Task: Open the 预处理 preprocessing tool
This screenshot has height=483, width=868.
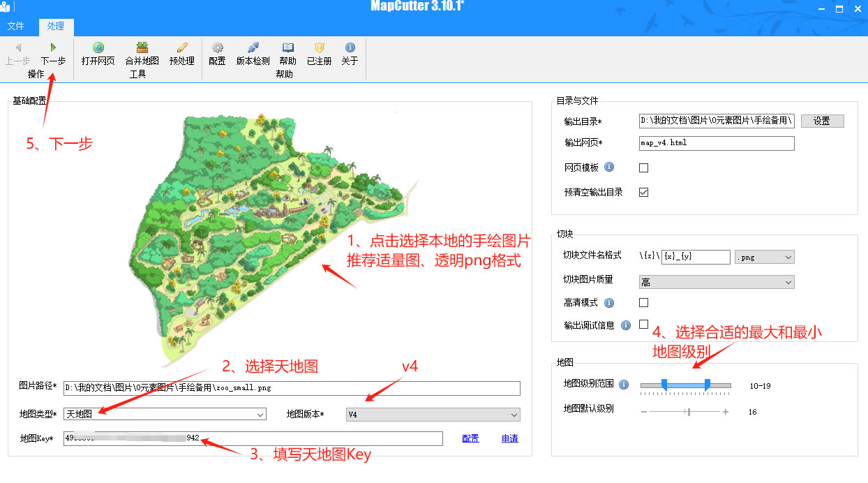Action: (x=182, y=54)
